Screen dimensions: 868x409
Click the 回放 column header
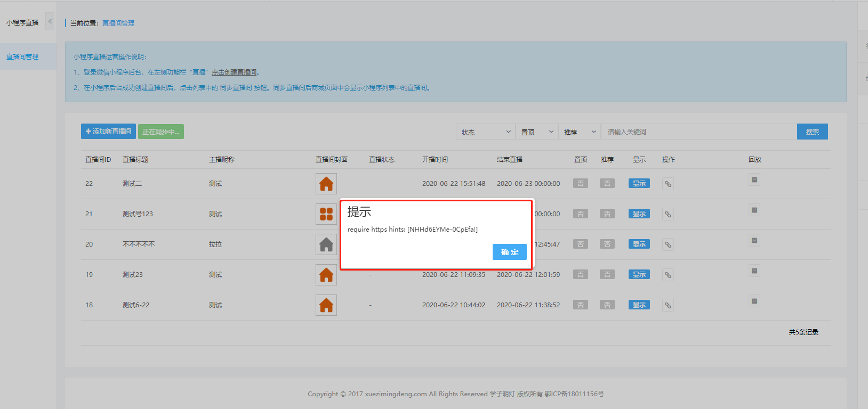click(755, 159)
